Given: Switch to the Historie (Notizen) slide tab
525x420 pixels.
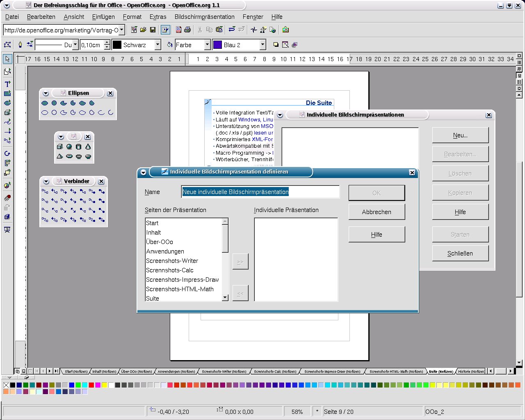Looking at the screenshot, I should point(471,372).
